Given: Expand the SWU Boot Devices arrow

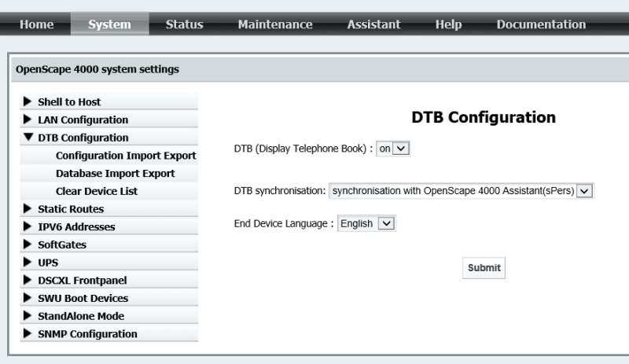Looking at the screenshot, I should pyautogui.click(x=28, y=298).
